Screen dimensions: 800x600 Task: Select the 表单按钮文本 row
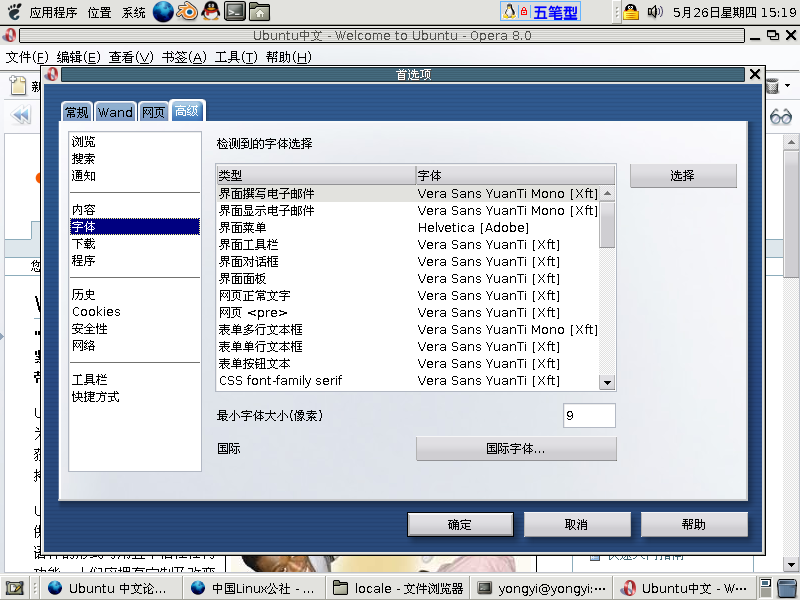[408, 363]
